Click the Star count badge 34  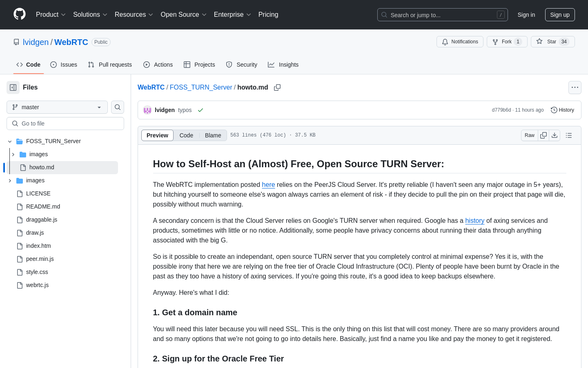point(564,42)
